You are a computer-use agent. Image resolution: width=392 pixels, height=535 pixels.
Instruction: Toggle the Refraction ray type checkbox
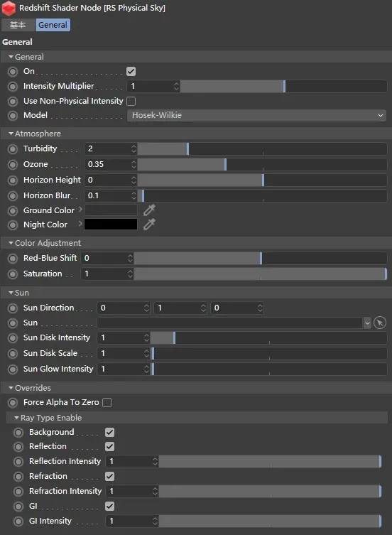(109, 476)
